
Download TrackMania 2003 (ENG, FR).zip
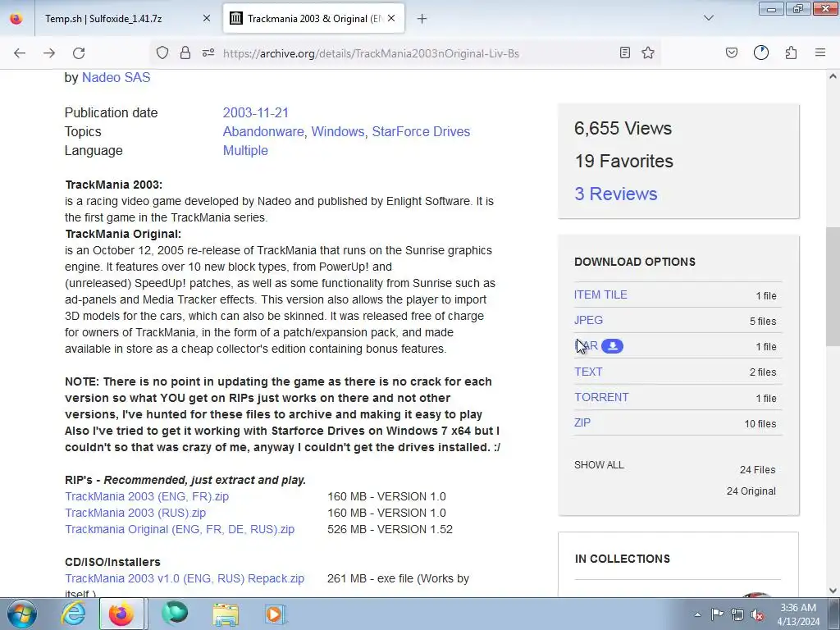click(147, 496)
